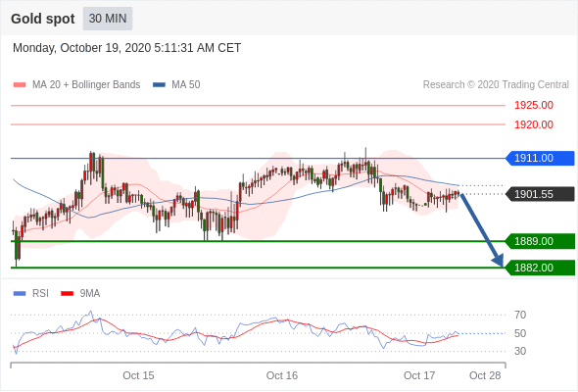
Task: Click the blue downward forecast arrow head
Action: click(498, 260)
